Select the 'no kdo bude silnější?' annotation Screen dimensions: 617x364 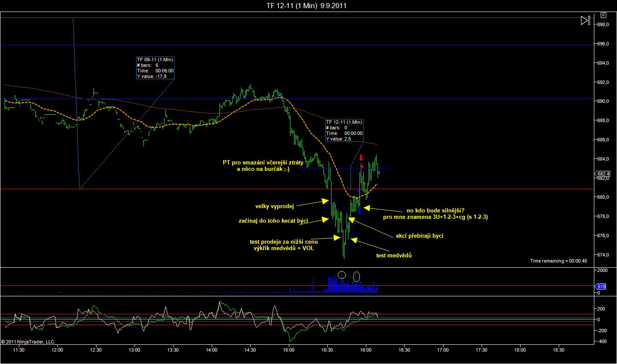coord(435,211)
